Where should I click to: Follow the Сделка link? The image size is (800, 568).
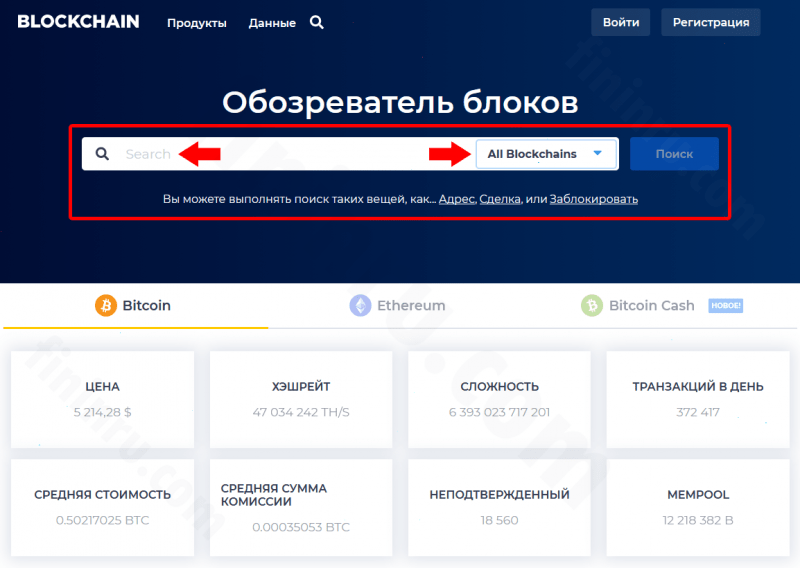pyautogui.click(x=500, y=199)
